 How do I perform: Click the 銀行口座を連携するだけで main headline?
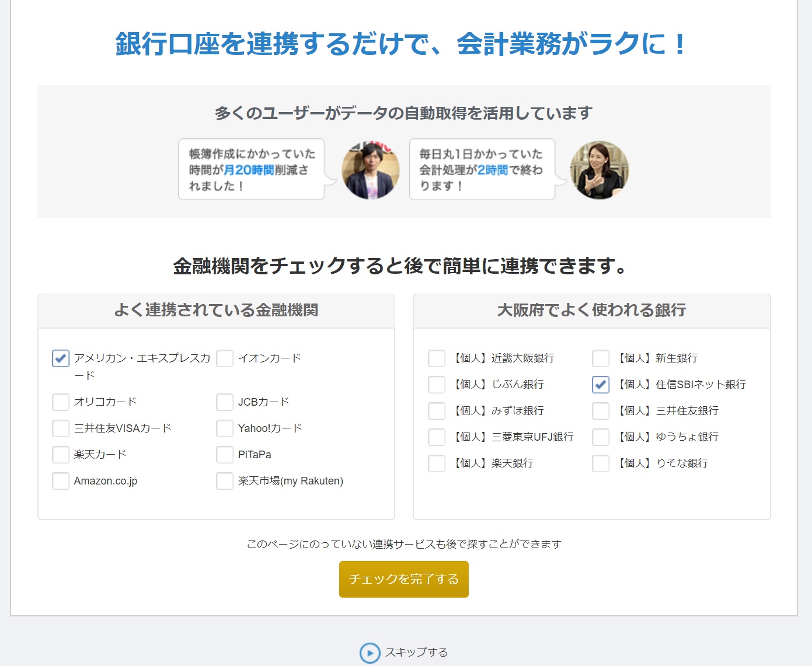402,44
